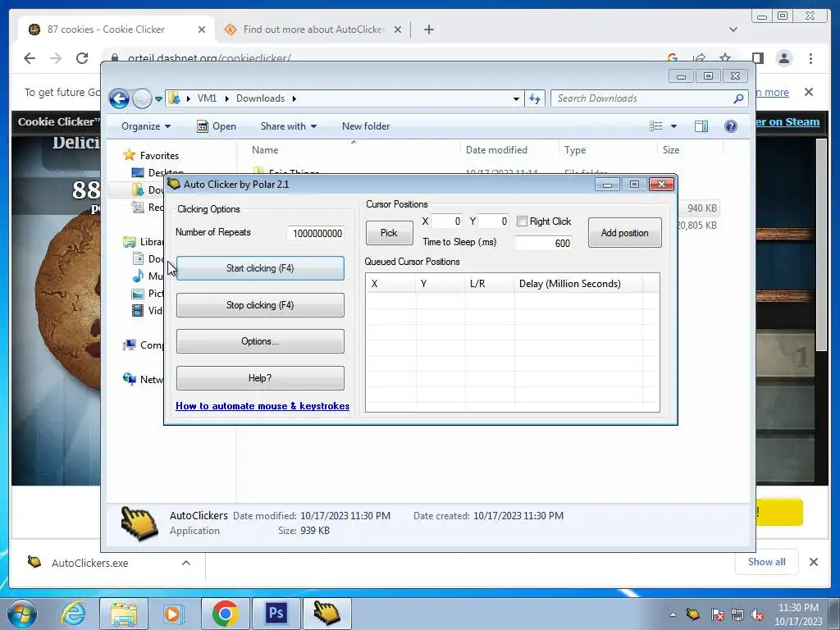
Task: Dismiss the Chrome info bar
Action: [x=809, y=92]
